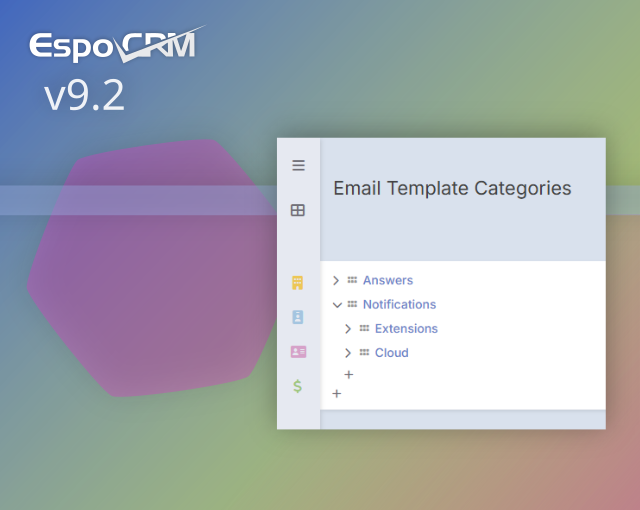Add root category with bottom plus

pos(337,394)
